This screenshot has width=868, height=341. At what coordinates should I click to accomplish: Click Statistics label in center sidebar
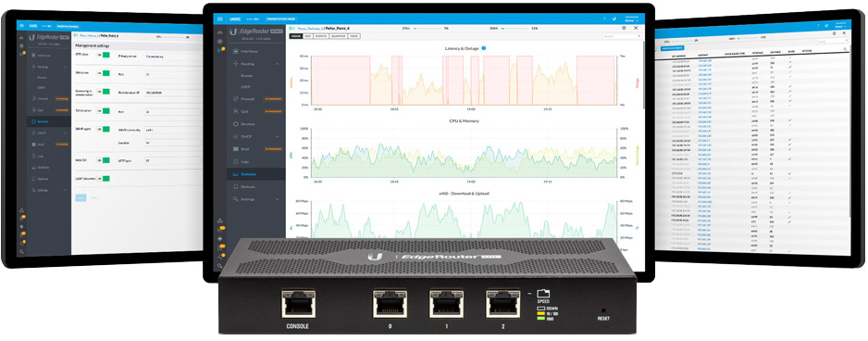[249, 174]
